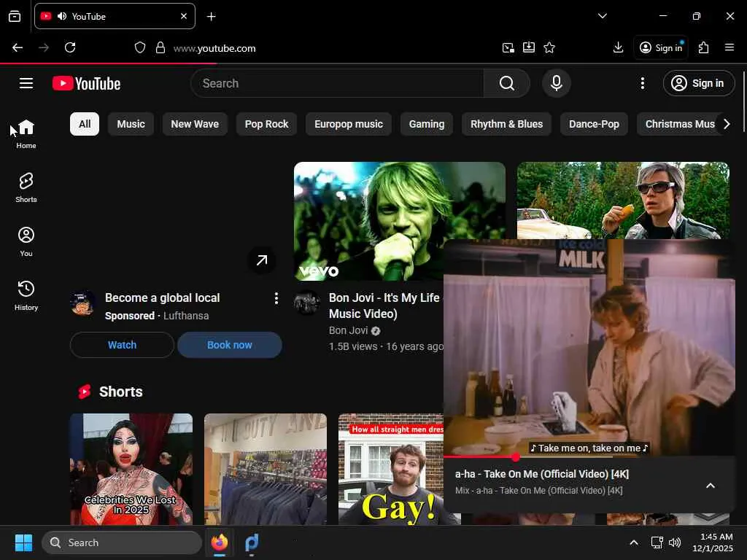The height and width of the screenshot is (560, 747).
Task: Open History in the sidebar
Action: coord(26,295)
